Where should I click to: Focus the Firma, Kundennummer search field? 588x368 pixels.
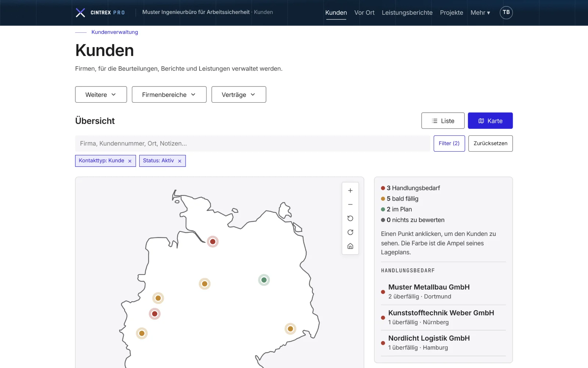[252, 144]
